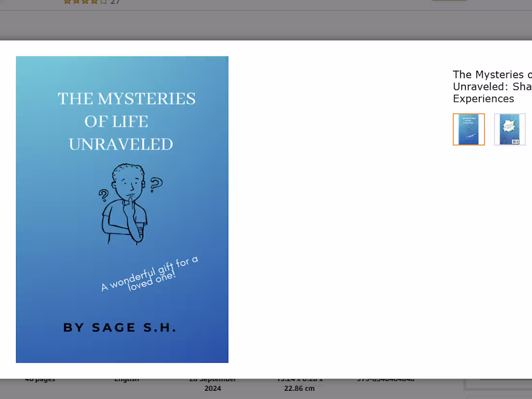Select the front cover thumbnail
This screenshot has height=399, width=532.
(x=468, y=129)
